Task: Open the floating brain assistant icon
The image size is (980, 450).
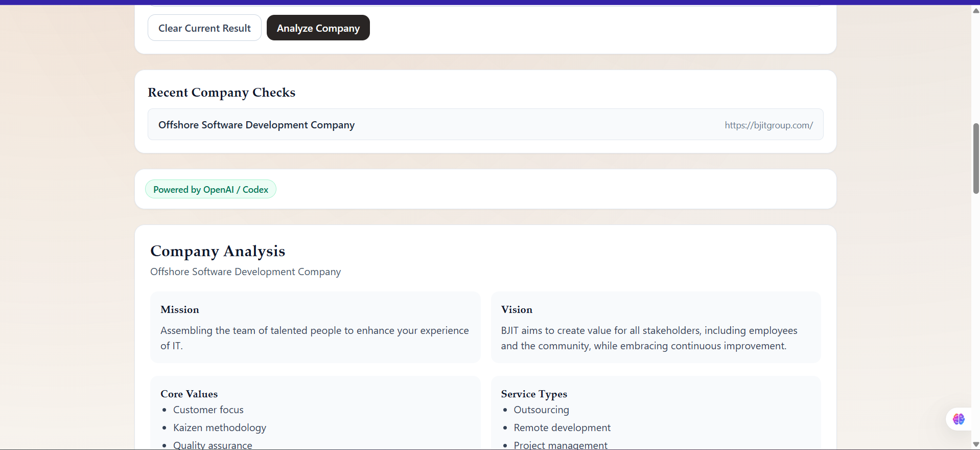Action: point(959,419)
